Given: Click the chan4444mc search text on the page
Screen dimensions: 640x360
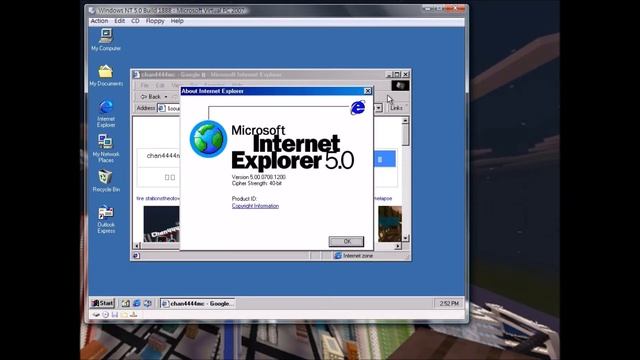Looking at the screenshot, I should point(163,156).
